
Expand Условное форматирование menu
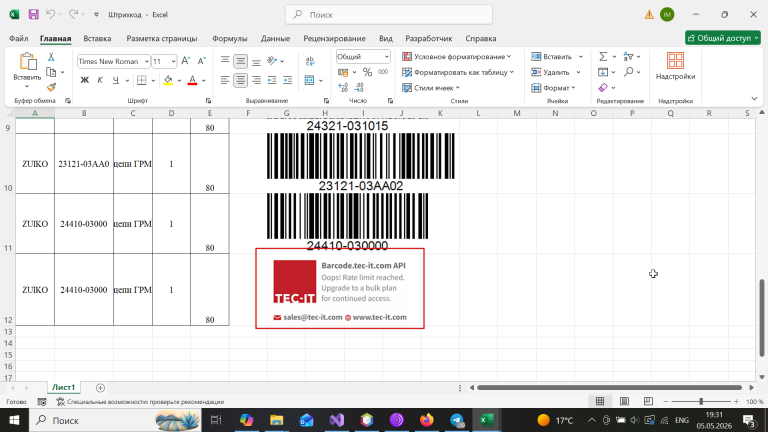point(456,57)
